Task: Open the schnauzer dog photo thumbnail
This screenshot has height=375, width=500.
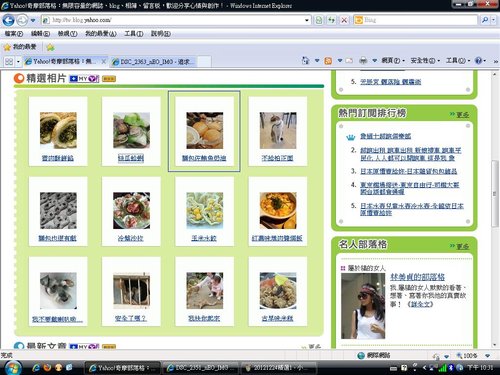Action: (x=58, y=290)
